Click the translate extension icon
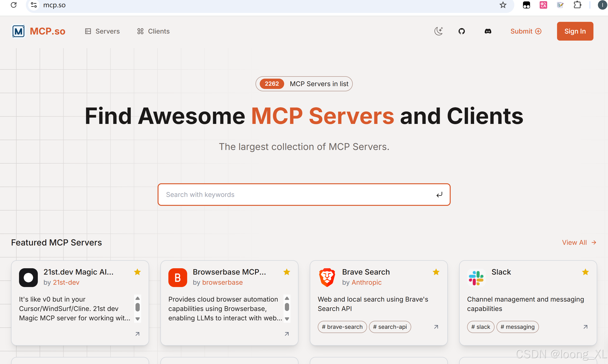This screenshot has height=364, width=608. click(x=543, y=5)
